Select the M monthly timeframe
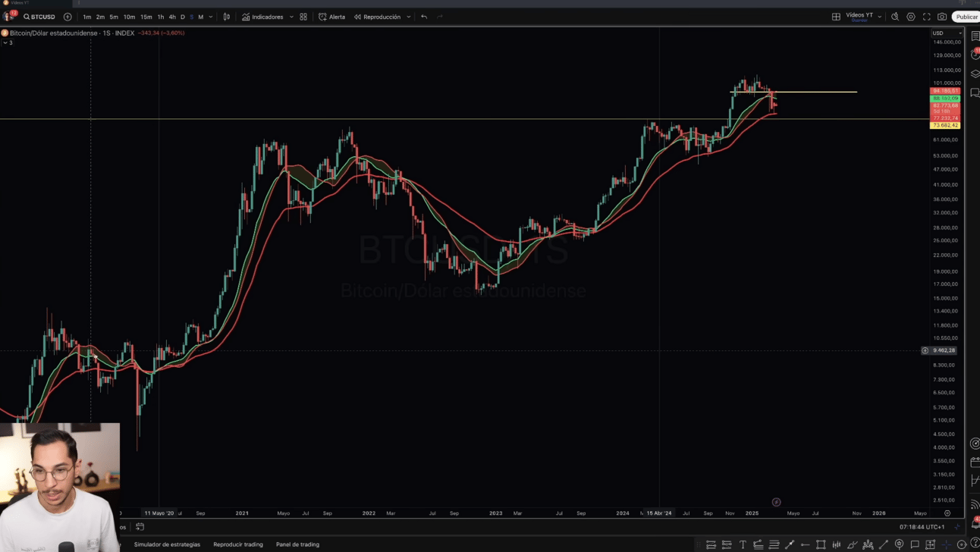This screenshot has width=980, height=552. (x=200, y=17)
